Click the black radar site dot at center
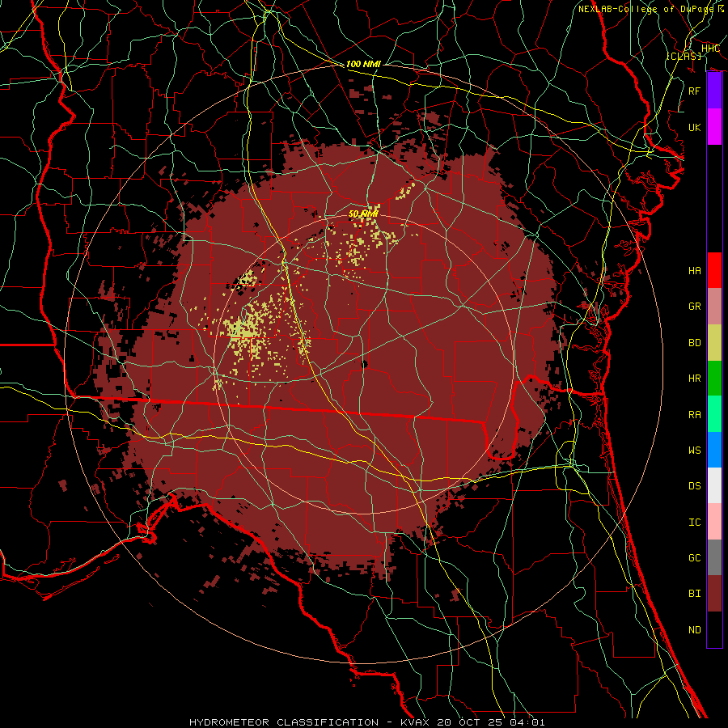This screenshot has height=728, width=728. [x=364, y=364]
